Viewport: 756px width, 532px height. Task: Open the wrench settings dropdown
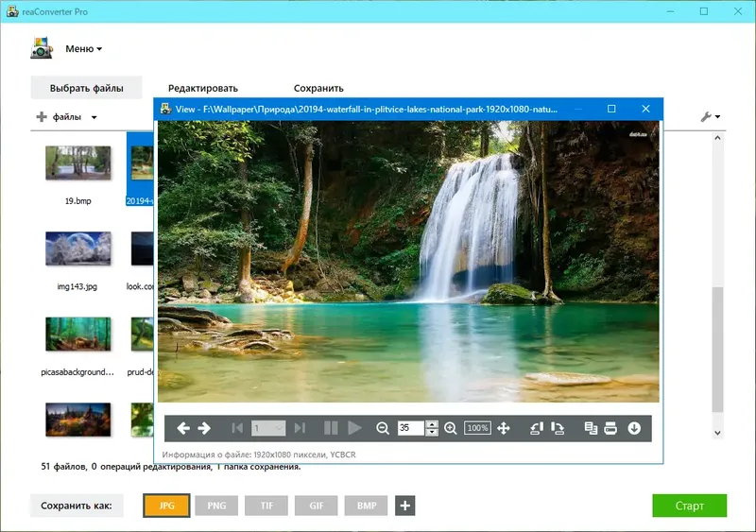click(x=711, y=116)
